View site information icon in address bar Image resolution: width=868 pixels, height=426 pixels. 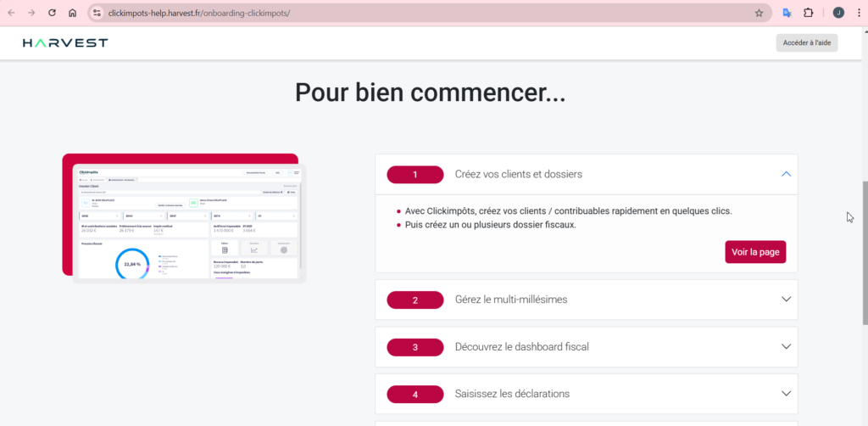tap(97, 13)
